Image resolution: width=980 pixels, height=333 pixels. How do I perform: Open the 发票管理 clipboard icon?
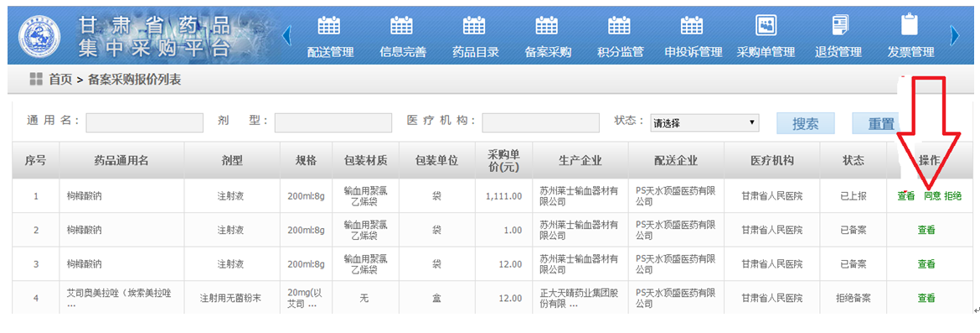[910, 25]
